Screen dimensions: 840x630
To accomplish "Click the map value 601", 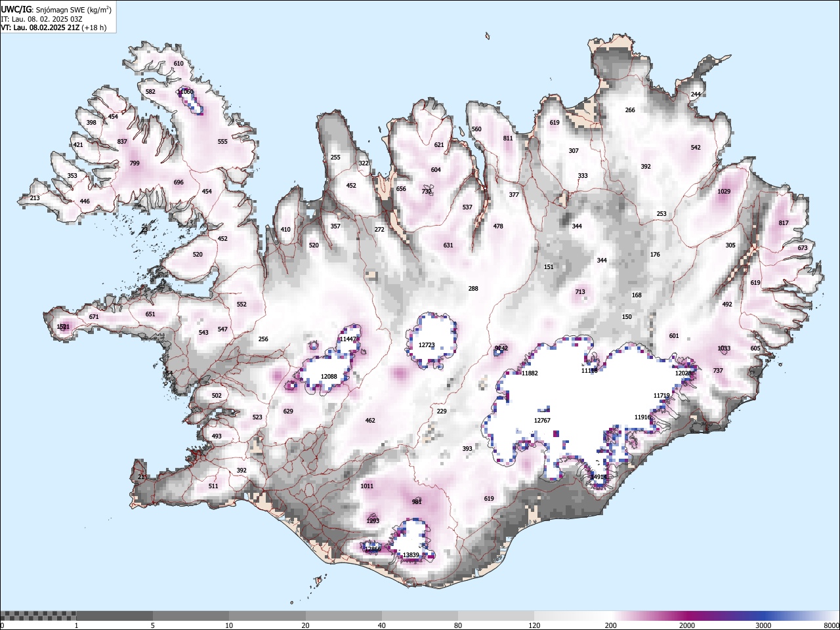I will (674, 336).
